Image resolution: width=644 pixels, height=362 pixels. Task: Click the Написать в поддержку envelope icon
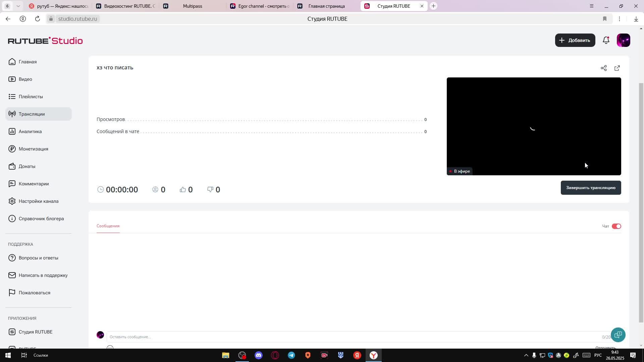(12, 275)
